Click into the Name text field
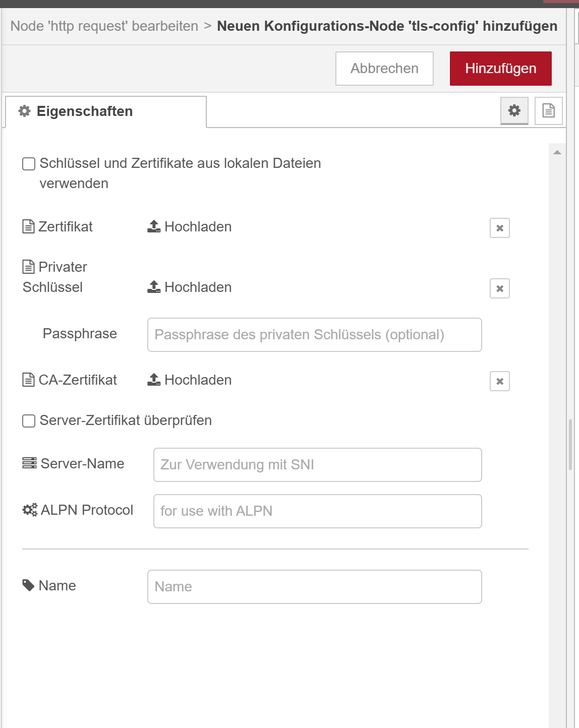The width and height of the screenshot is (579, 728). [x=314, y=587]
